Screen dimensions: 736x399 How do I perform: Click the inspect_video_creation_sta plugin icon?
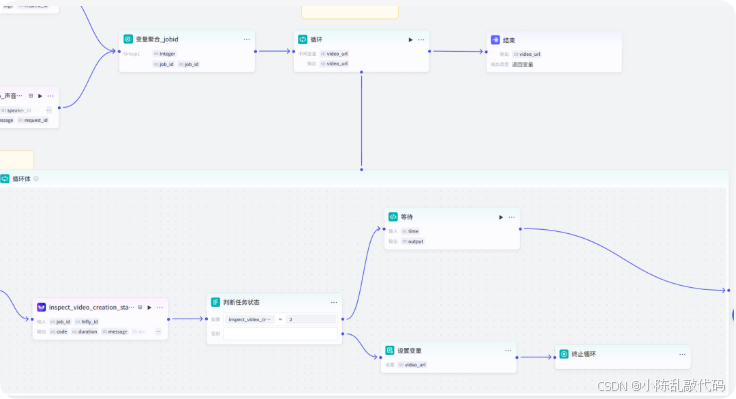click(x=41, y=307)
